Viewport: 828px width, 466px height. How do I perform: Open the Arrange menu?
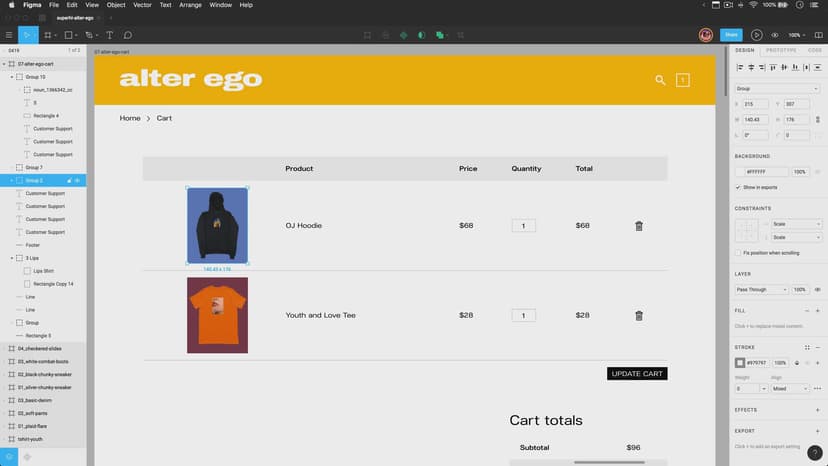[190, 5]
